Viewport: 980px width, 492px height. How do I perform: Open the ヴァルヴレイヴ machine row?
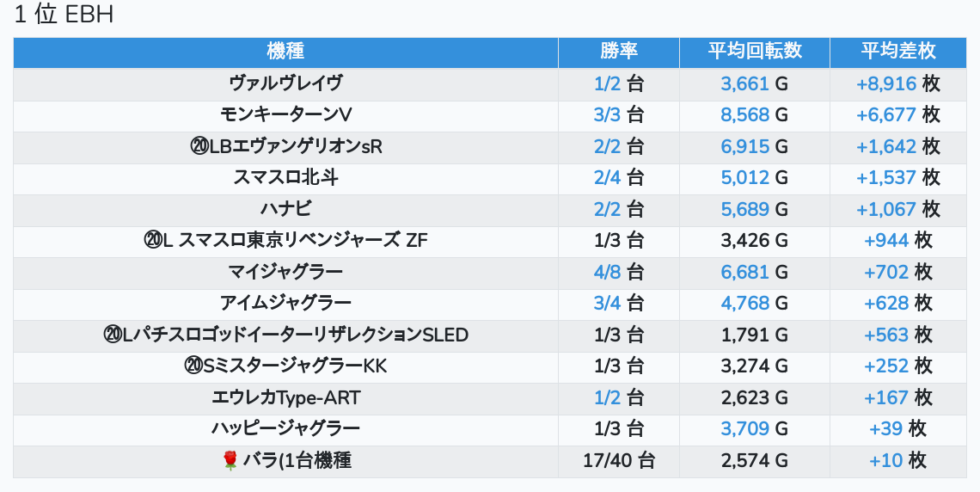[x=285, y=83]
